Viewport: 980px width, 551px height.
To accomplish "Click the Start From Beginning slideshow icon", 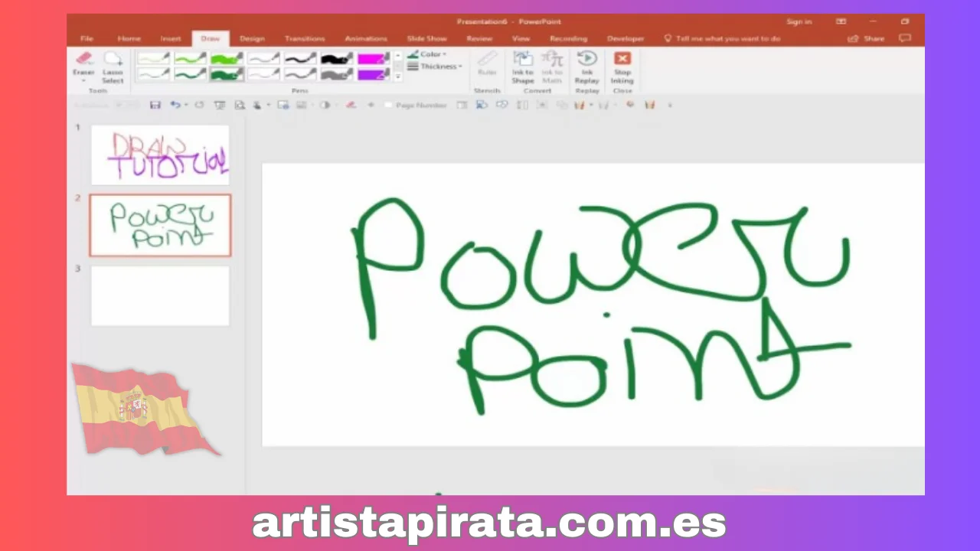I will click(220, 105).
